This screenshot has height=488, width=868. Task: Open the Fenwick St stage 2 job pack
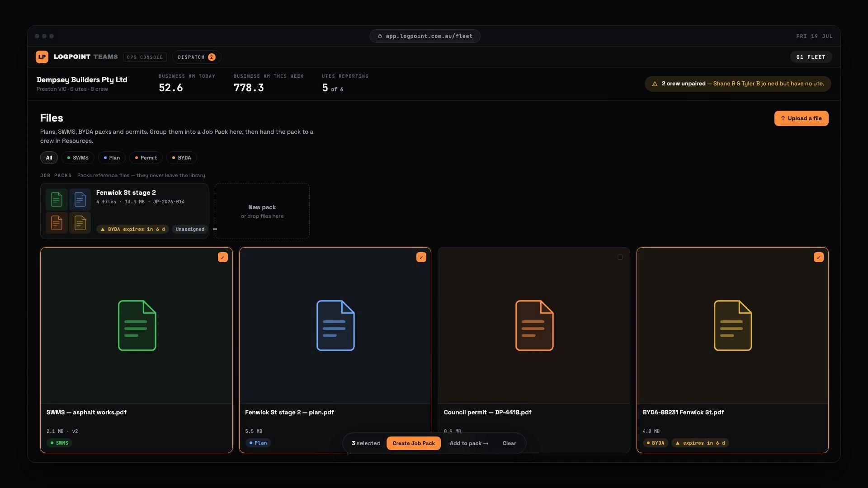coord(124,211)
